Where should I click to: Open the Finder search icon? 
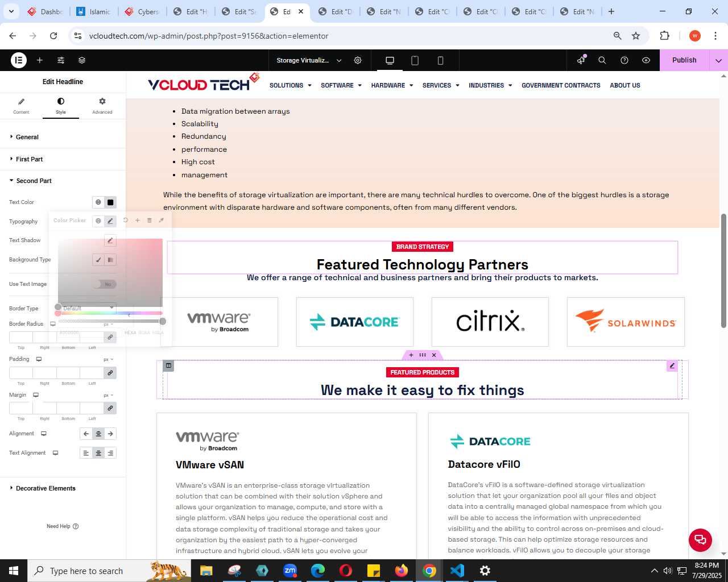coord(602,60)
